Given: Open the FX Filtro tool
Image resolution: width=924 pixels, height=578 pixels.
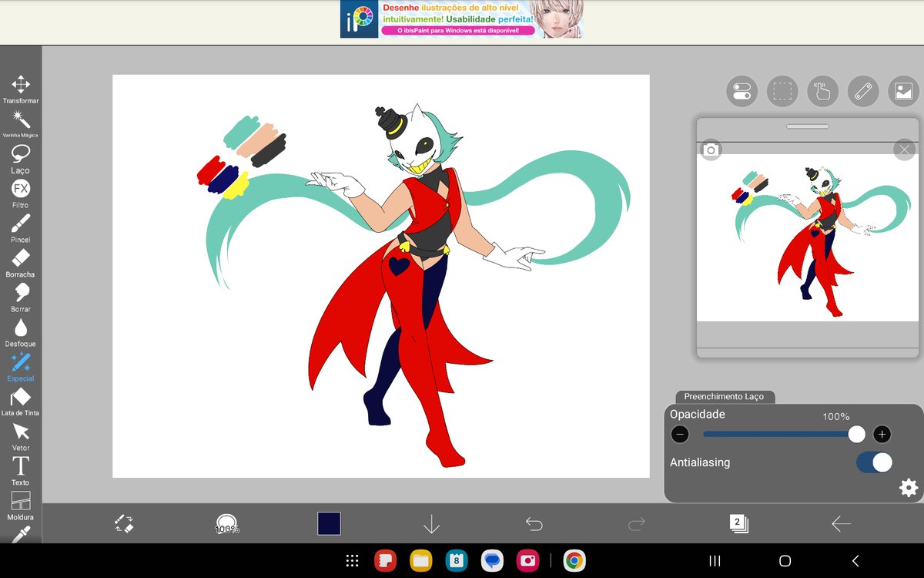Looking at the screenshot, I should pyautogui.click(x=21, y=193).
